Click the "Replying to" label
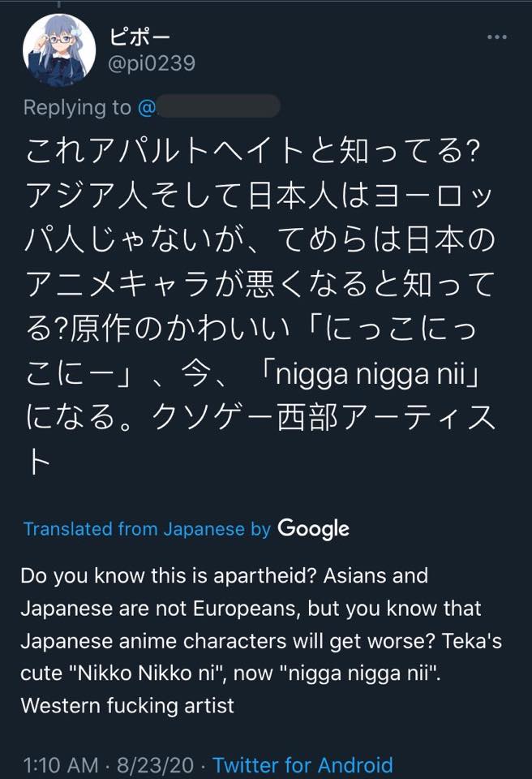 click(x=77, y=107)
